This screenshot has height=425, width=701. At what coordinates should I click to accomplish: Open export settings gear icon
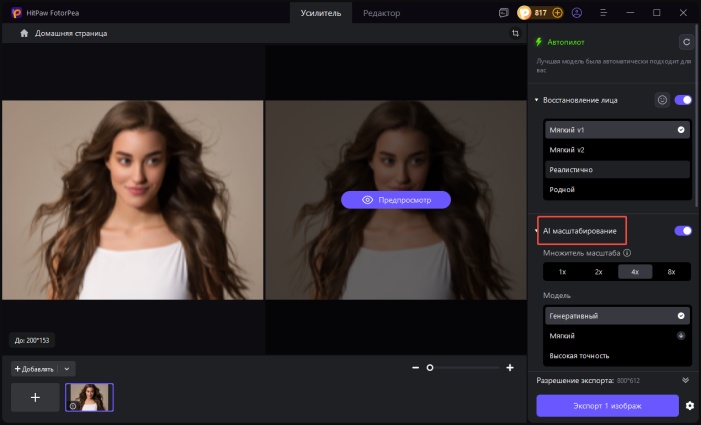pos(689,406)
